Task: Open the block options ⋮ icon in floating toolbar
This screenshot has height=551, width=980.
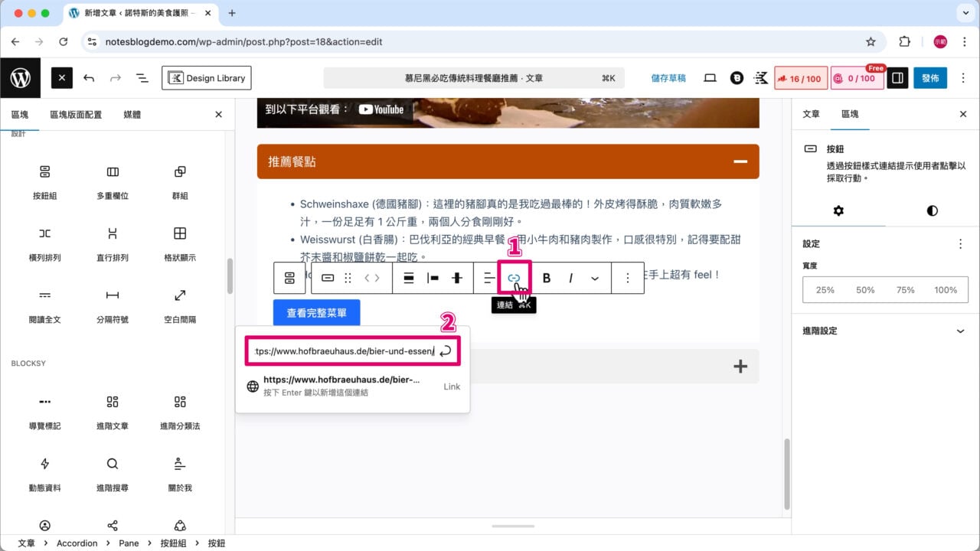Action: 628,278
